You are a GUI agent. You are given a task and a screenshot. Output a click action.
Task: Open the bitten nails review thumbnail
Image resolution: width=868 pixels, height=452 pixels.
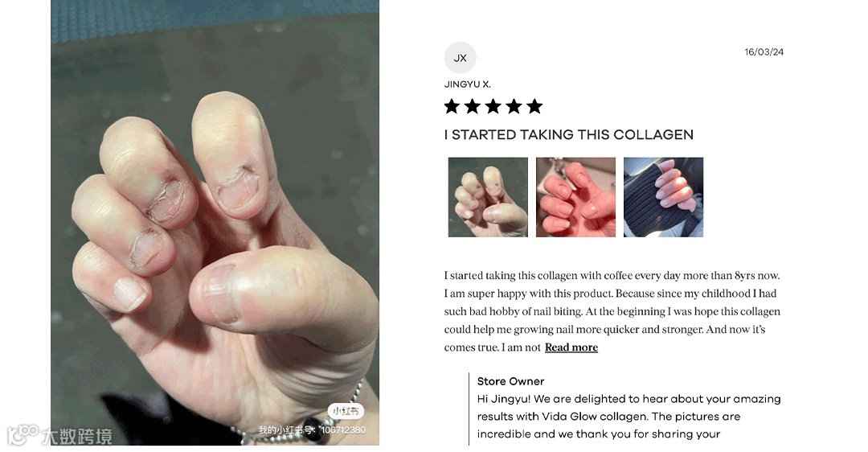[x=488, y=197]
